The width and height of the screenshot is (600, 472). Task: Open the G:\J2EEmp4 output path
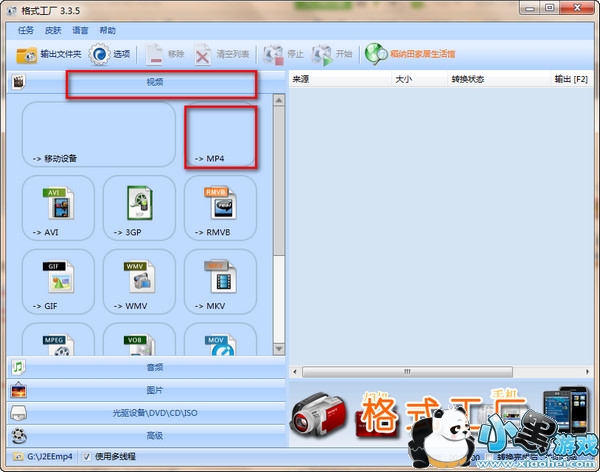click(43, 457)
